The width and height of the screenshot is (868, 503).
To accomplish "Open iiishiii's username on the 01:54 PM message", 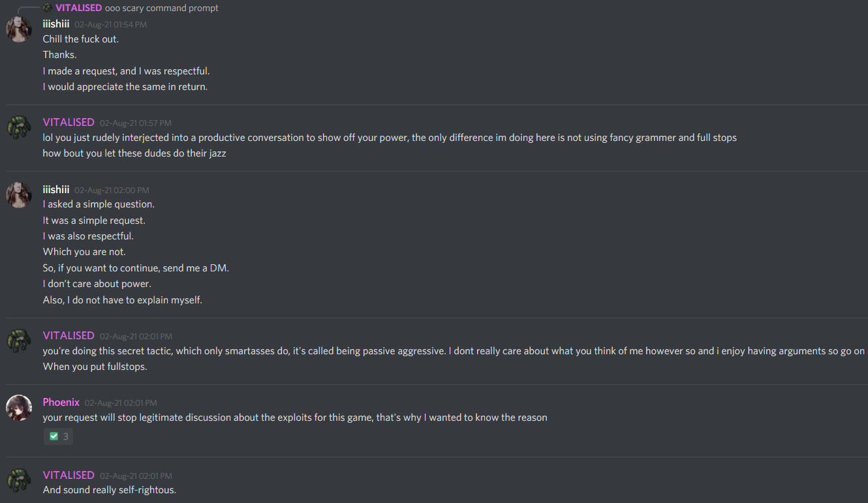I will pos(56,24).
